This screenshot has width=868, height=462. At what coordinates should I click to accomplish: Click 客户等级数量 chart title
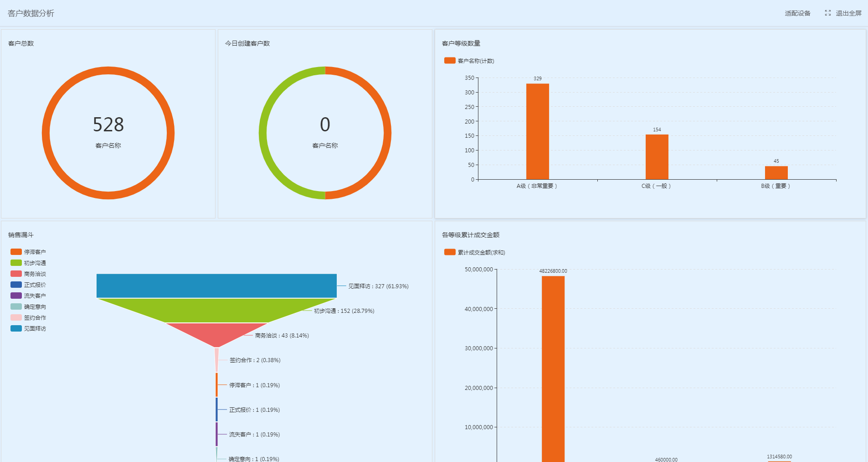click(461, 43)
